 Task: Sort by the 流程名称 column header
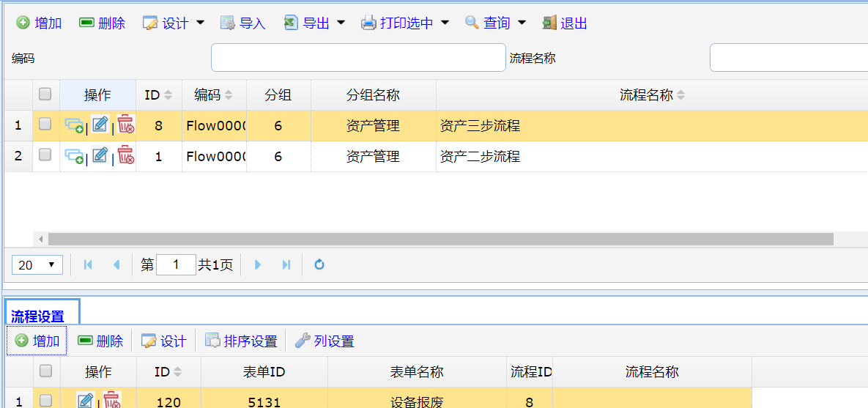(x=646, y=95)
